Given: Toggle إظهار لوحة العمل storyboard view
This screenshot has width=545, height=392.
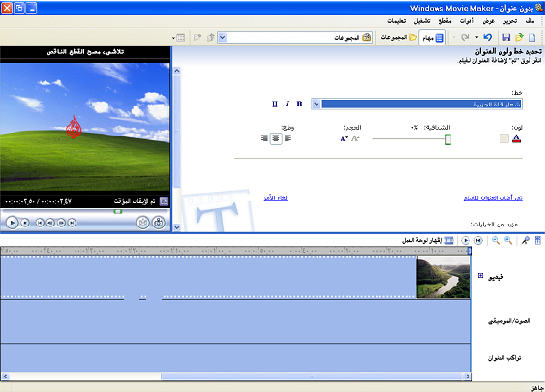Looking at the screenshot, I should (x=428, y=240).
